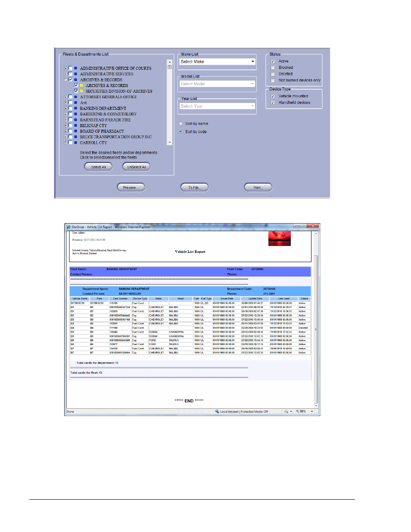The height and width of the screenshot is (532, 411).
Task: Check the Avi fleet checkbox
Action: pyautogui.click(x=70, y=103)
